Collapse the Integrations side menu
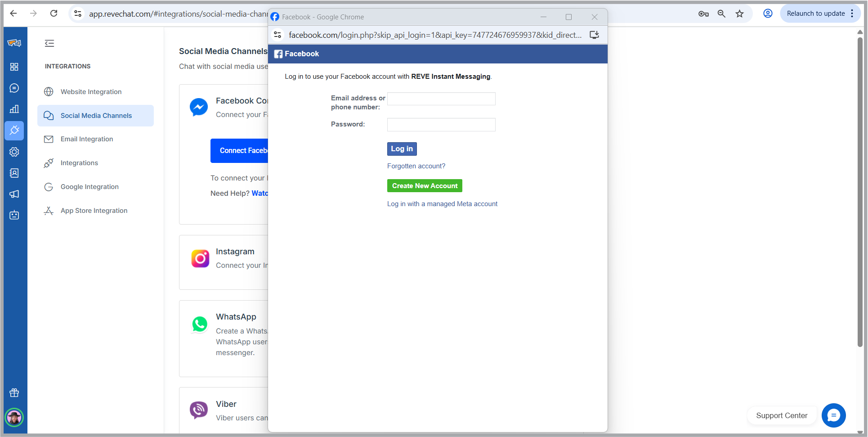The width and height of the screenshot is (868, 437). click(x=49, y=43)
